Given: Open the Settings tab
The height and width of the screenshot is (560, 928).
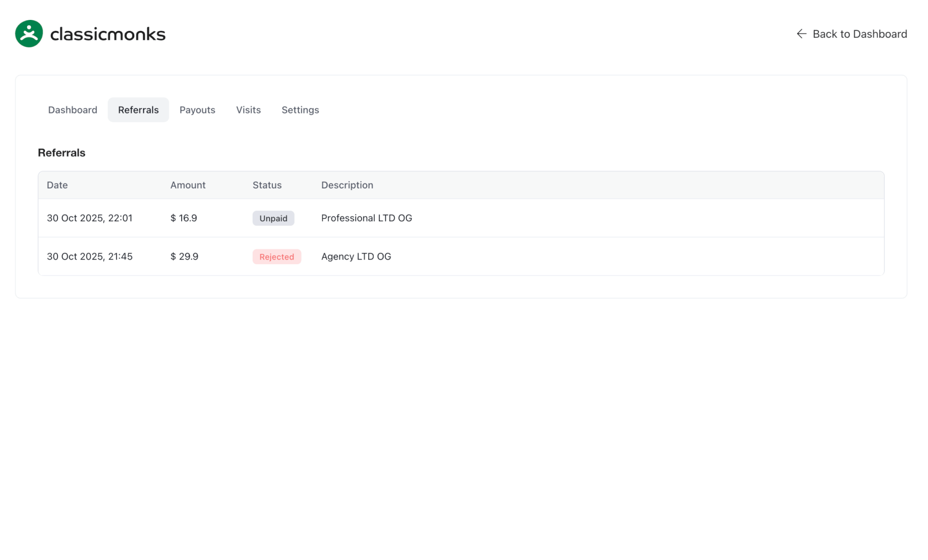Looking at the screenshot, I should tap(300, 110).
